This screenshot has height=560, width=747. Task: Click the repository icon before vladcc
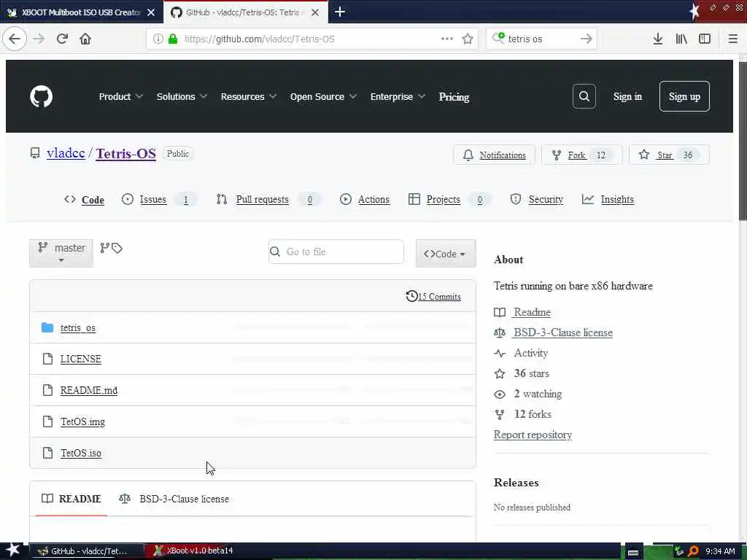click(35, 153)
